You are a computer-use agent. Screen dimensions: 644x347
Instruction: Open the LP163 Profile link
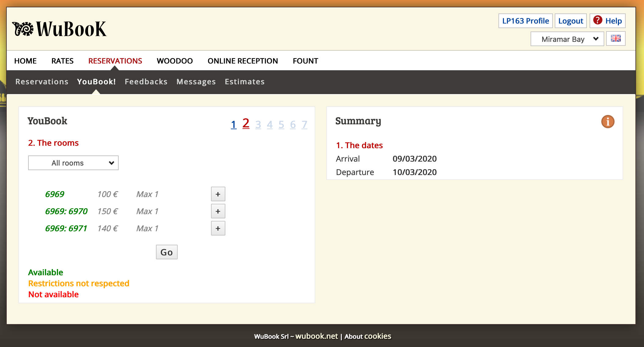pyautogui.click(x=526, y=21)
